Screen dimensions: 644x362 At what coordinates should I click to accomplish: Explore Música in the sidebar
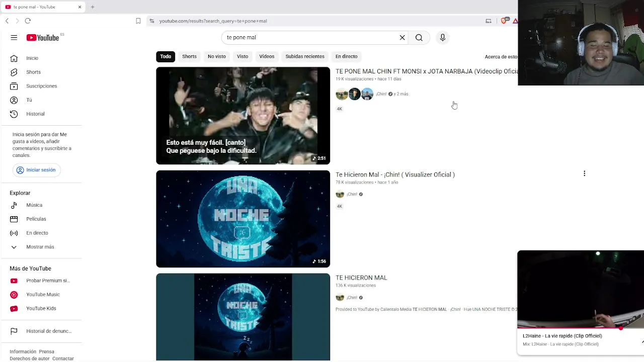42,205
